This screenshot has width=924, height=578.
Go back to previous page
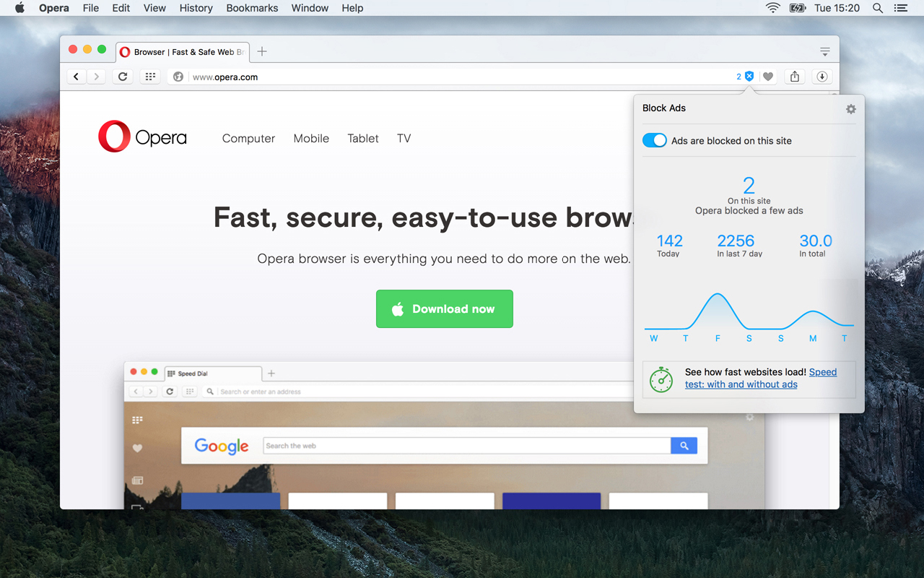tap(77, 77)
